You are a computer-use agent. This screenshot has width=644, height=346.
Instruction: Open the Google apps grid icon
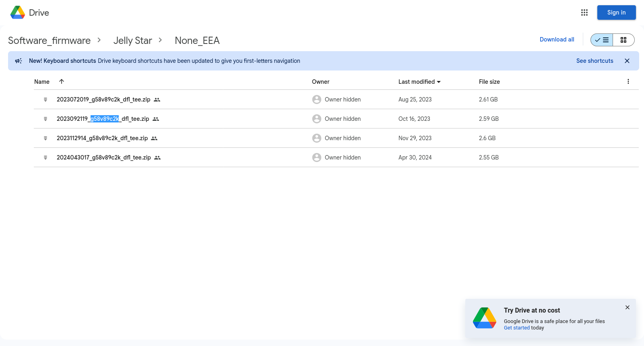click(584, 12)
